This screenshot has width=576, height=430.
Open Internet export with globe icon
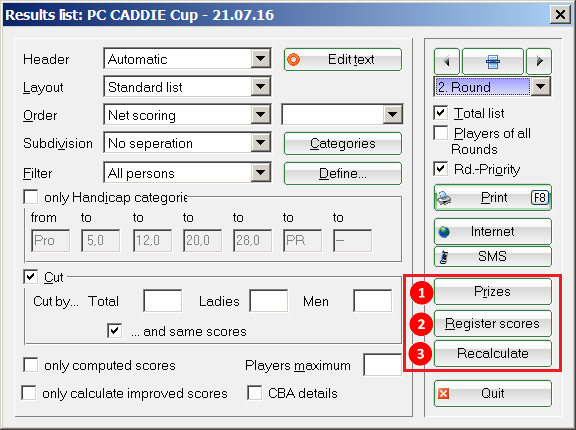493,231
